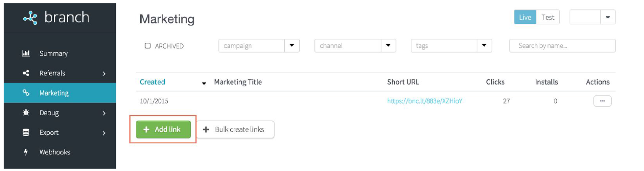
Task: Click the Actions column header
Action: [x=598, y=82]
